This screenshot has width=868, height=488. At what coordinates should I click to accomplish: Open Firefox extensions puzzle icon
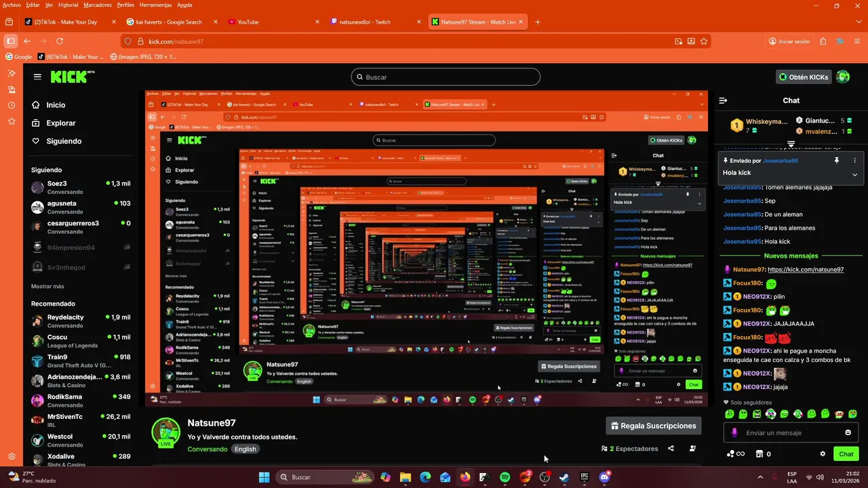[x=823, y=41]
